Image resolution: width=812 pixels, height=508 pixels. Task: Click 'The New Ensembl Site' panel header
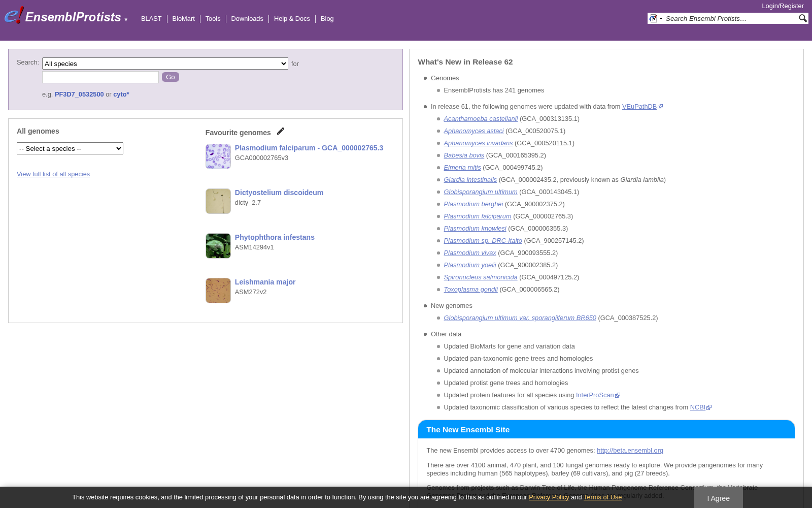click(x=606, y=430)
